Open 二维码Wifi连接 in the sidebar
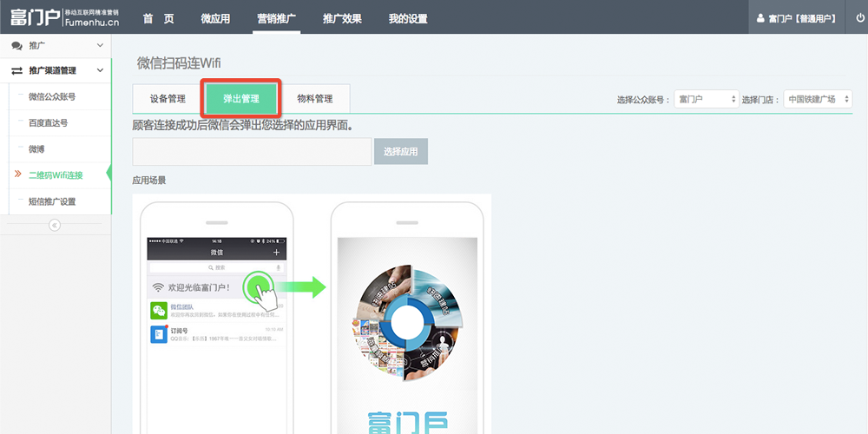 (x=56, y=175)
